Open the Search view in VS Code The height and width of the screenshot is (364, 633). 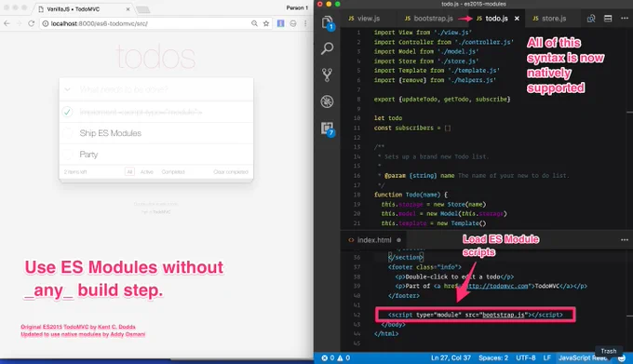[327, 48]
